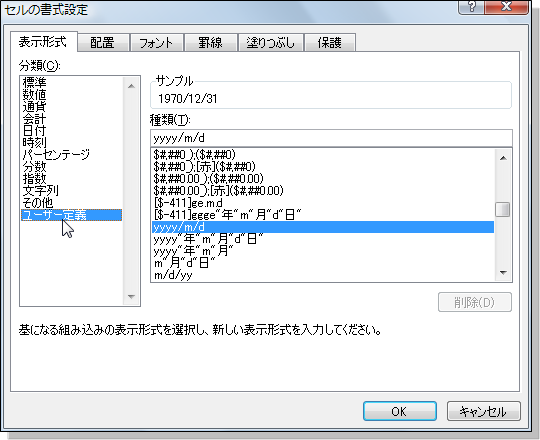Select 日付 in category list

[x=34, y=130]
